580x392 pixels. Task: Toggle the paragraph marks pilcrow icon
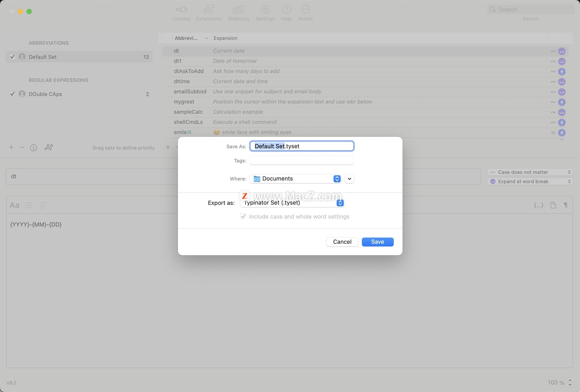click(565, 205)
